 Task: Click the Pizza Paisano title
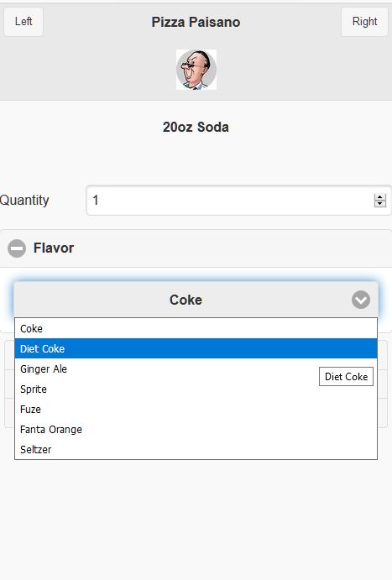196,22
